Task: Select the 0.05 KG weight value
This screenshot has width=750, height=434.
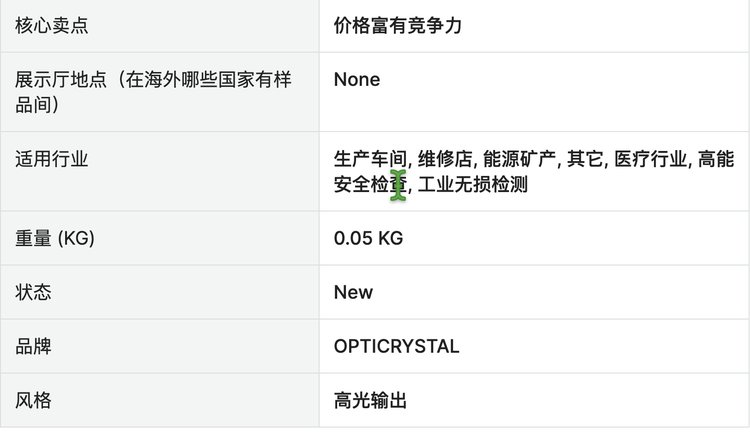Action: tap(369, 238)
